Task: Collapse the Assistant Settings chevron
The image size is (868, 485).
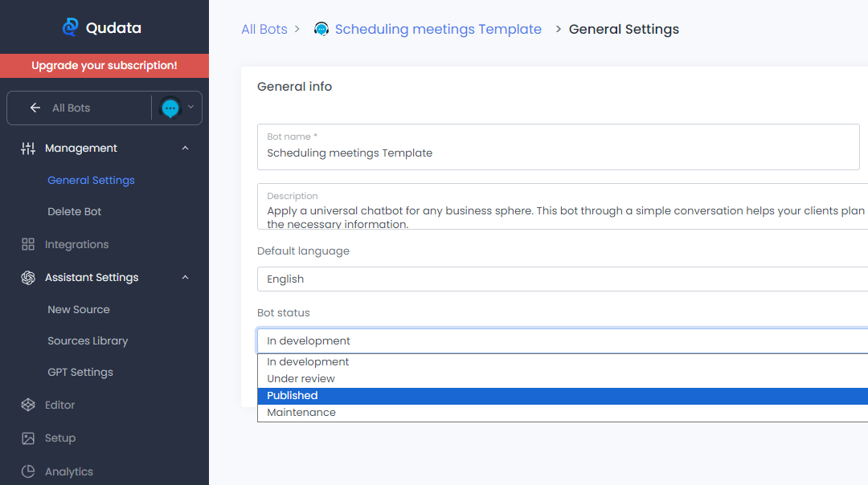Action: pyautogui.click(x=186, y=278)
